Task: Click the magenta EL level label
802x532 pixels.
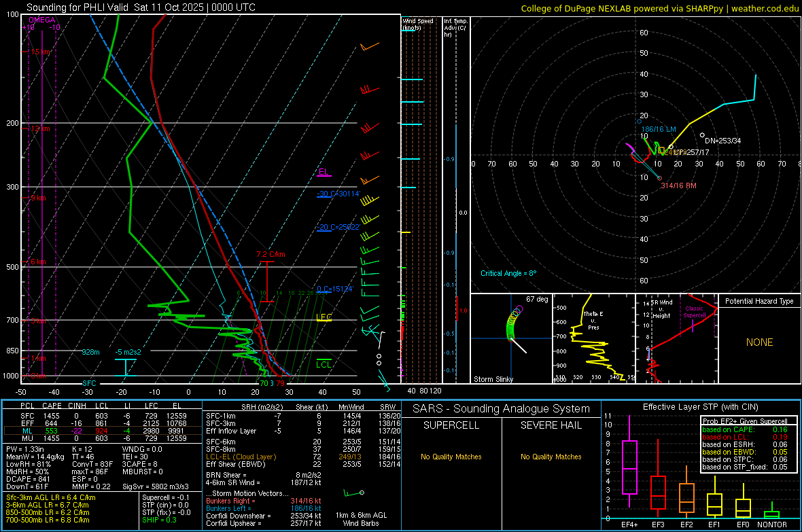Action: tap(324, 171)
